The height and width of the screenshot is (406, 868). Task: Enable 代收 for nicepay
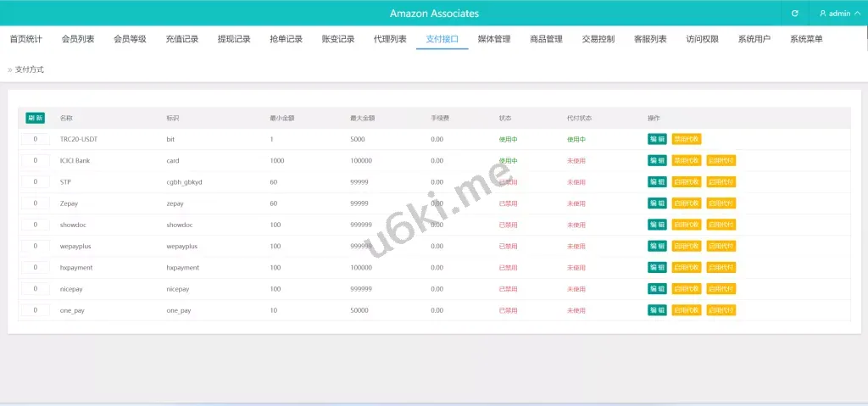[x=687, y=289]
